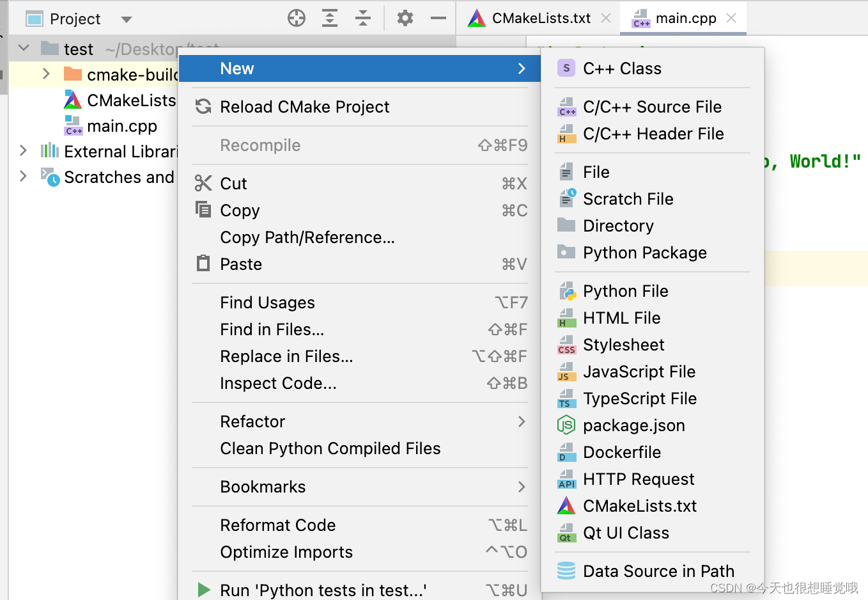Create a new HTTP Request file

click(639, 479)
